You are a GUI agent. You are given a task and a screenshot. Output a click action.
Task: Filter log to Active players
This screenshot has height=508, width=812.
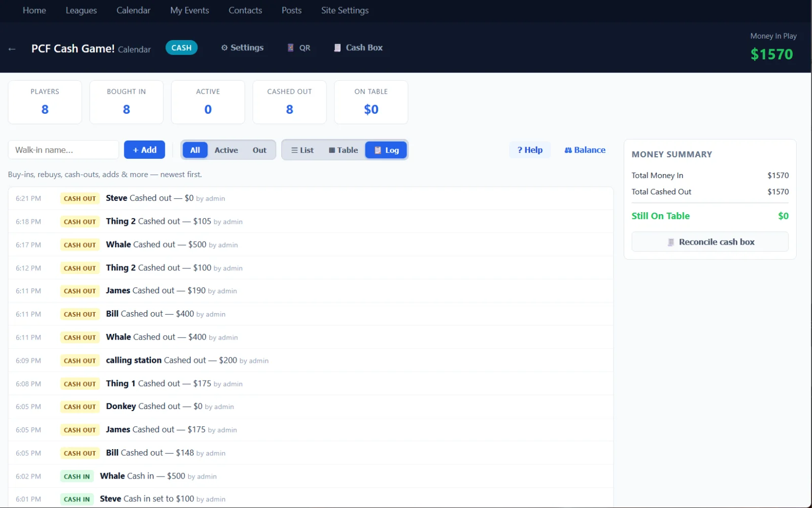226,150
